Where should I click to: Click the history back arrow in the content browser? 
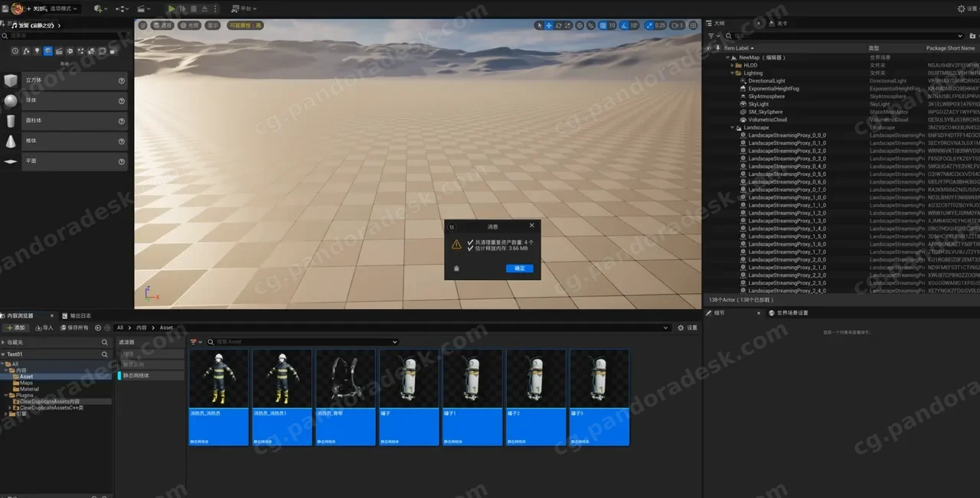pyautogui.click(x=97, y=327)
